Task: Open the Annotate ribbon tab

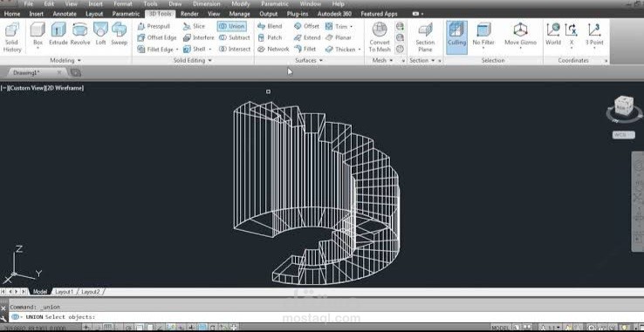Action: click(x=65, y=14)
